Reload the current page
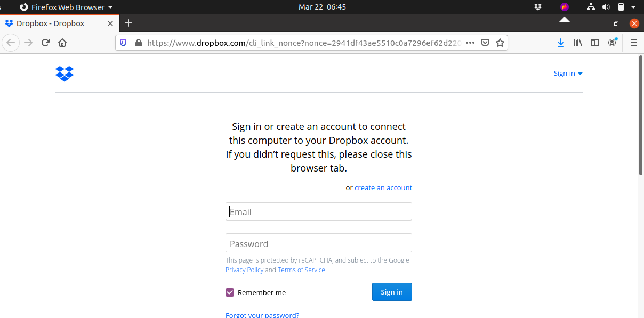 [46, 43]
